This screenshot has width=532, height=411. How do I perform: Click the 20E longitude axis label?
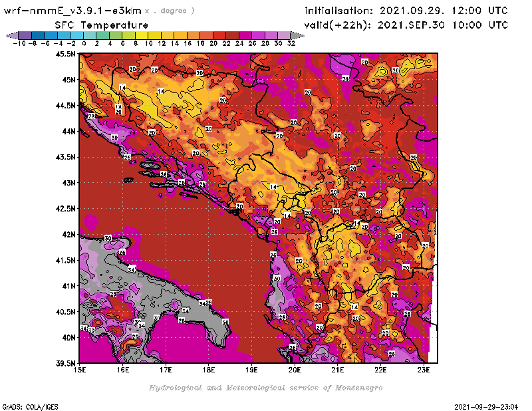(x=295, y=370)
